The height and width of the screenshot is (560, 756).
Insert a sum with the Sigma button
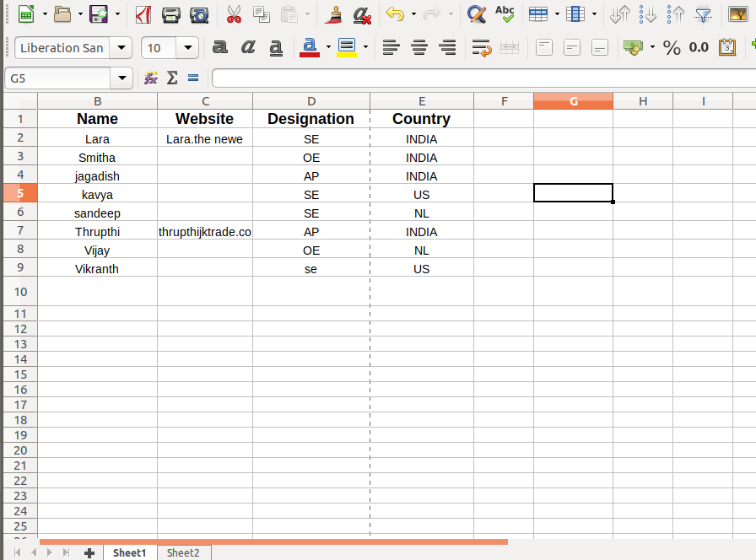[x=174, y=78]
